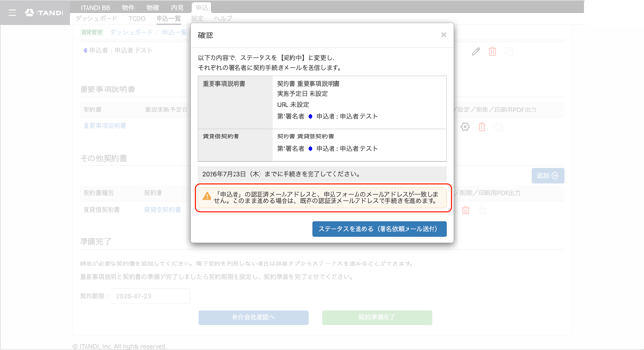Open 設定 in the sub menu
Image resolution: width=644 pixels, height=350 pixels.
pos(197,19)
